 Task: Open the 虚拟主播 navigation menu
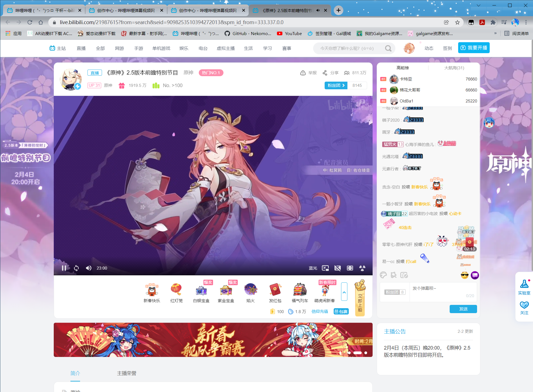pyautogui.click(x=226, y=48)
